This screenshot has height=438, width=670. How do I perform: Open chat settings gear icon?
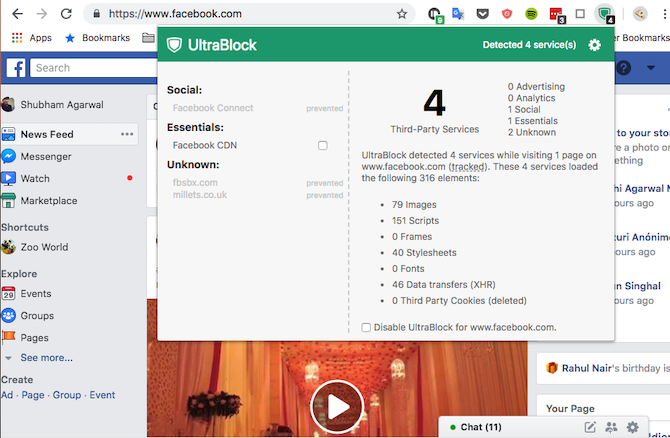[x=632, y=426]
